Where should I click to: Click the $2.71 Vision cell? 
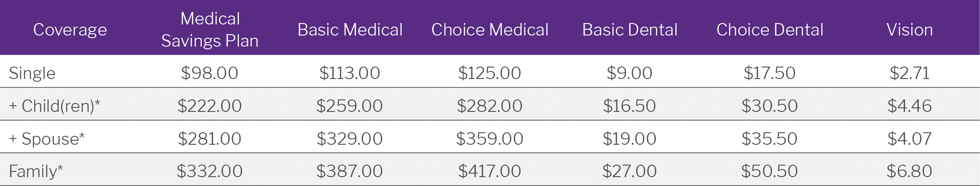tap(910, 73)
